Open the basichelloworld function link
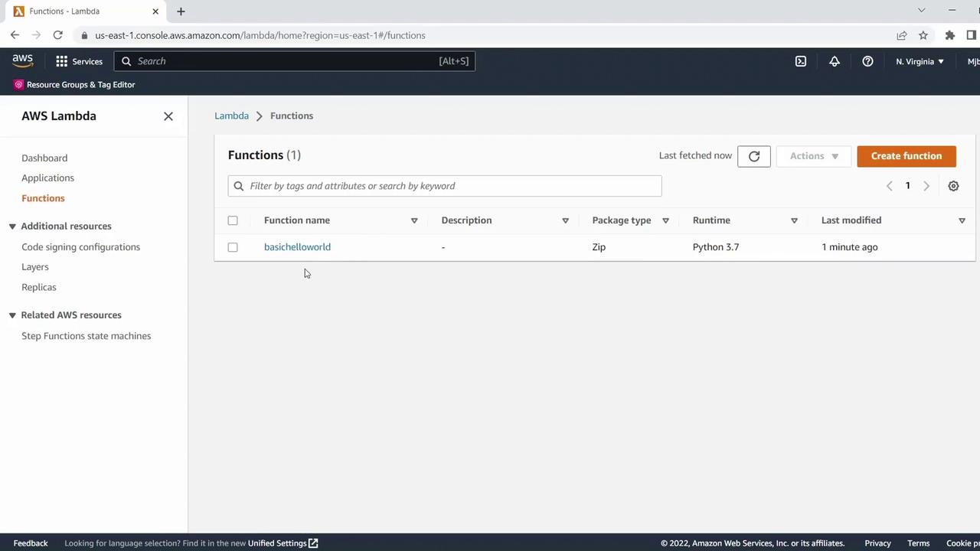The height and width of the screenshot is (551, 980). pyautogui.click(x=297, y=247)
